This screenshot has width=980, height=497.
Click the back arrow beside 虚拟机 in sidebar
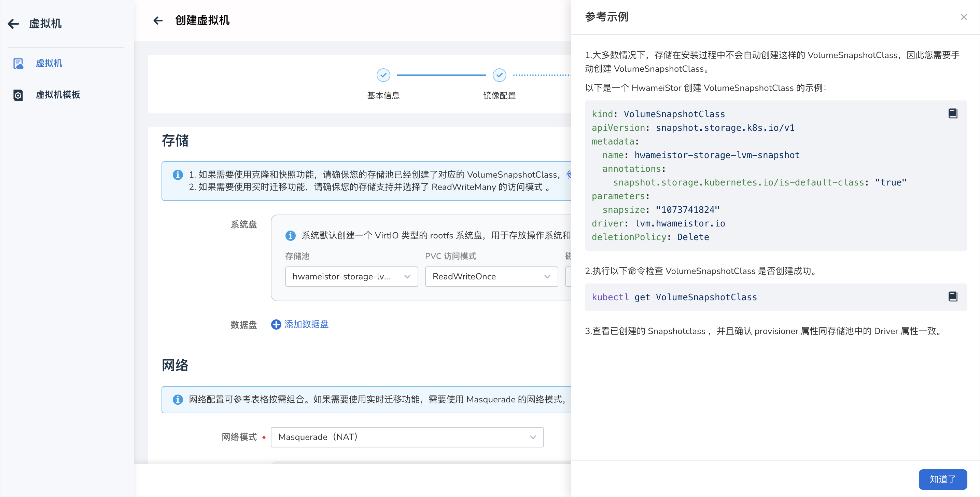(13, 24)
